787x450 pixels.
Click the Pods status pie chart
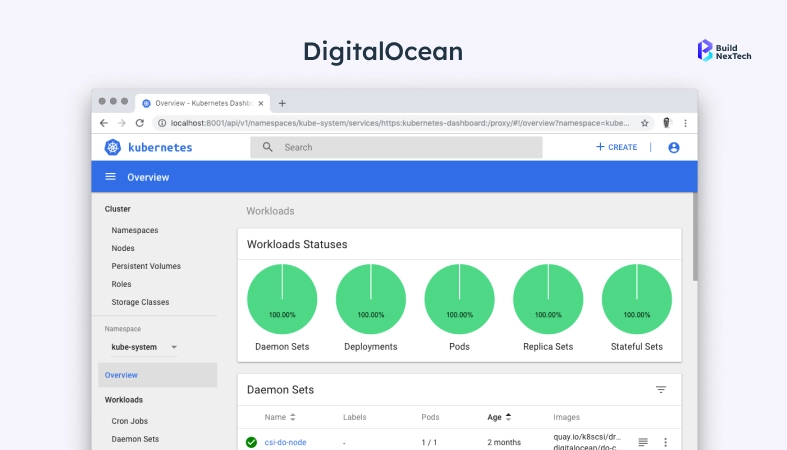459,299
